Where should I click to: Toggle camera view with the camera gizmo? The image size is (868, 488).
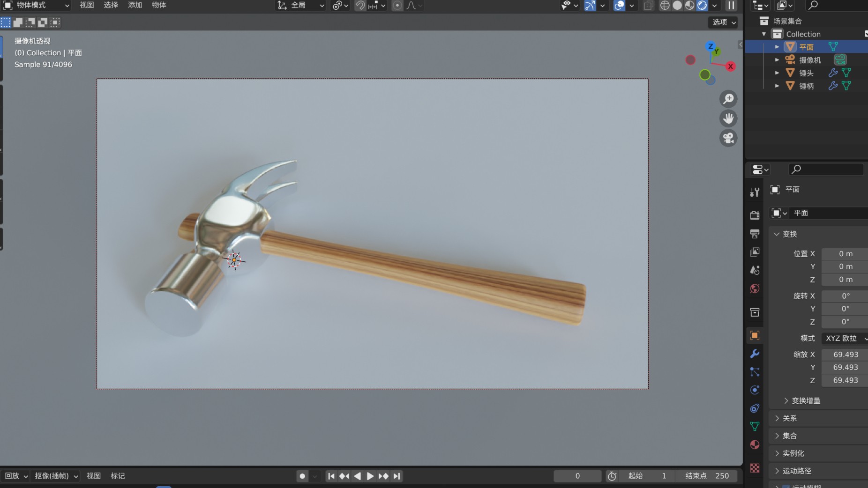click(728, 138)
